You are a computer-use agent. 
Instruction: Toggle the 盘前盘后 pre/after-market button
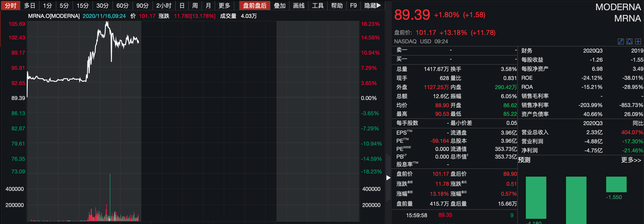255,5
